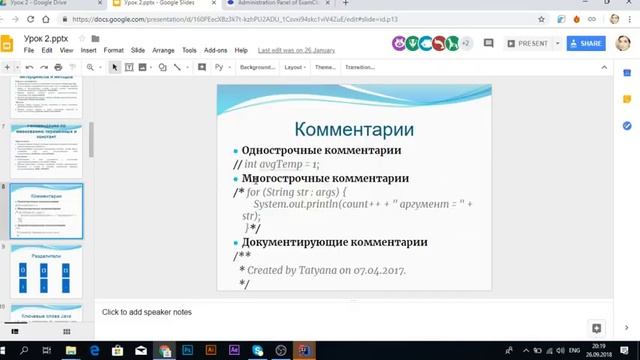Click the speaker notes field
This screenshot has height=360, width=640.
click(353, 312)
